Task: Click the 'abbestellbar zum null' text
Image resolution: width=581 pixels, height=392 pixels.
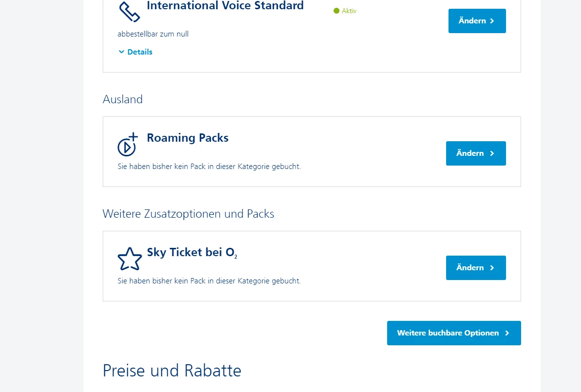Action: (x=153, y=34)
